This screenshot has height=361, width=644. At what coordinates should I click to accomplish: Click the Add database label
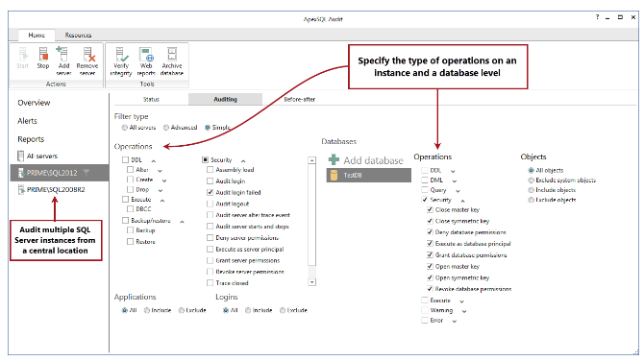pyautogui.click(x=373, y=160)
